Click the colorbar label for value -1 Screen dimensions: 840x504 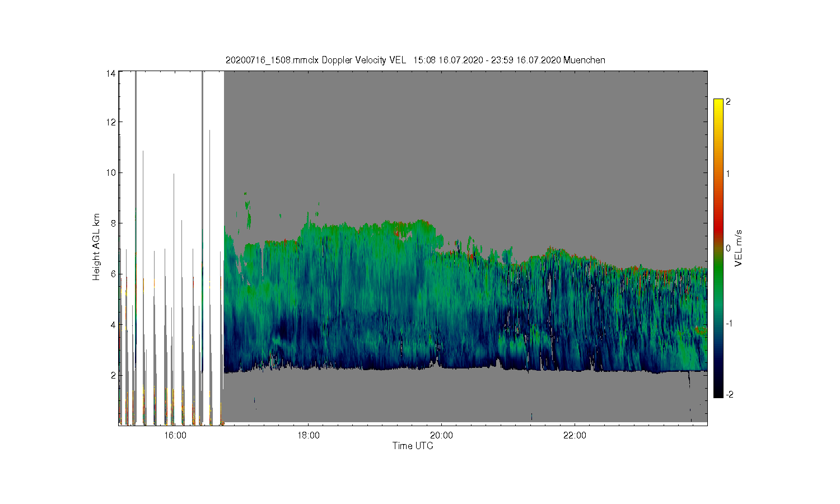tap(729, 323)
